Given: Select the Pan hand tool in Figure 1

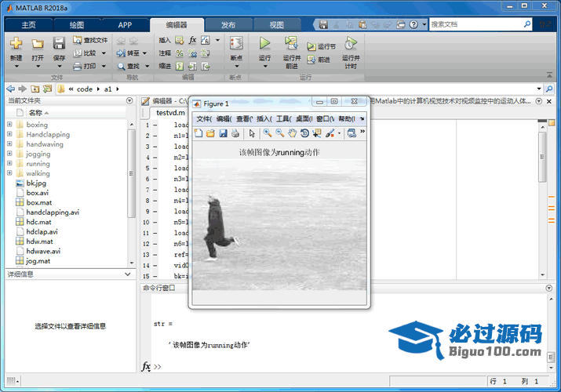Looking at the screenshot, I should [x=292, y=133].
